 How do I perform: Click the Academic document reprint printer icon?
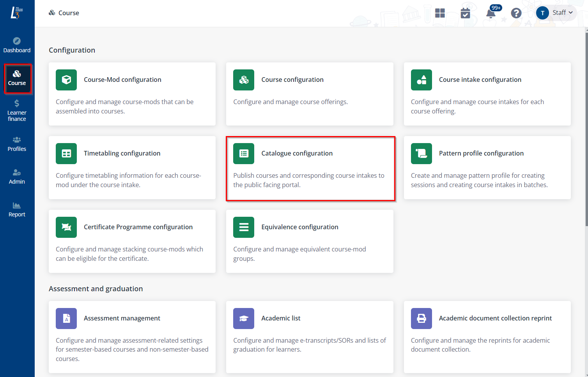tap(421, 319)
